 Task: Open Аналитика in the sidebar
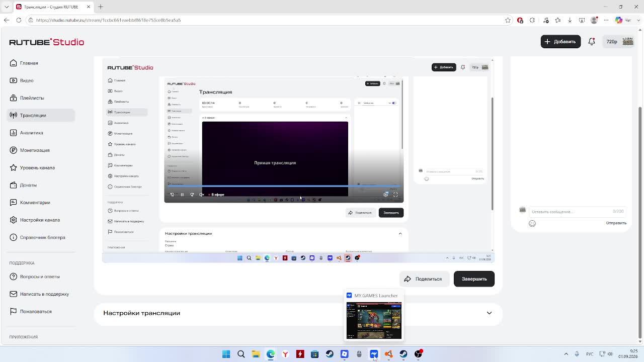pos(27,133)
